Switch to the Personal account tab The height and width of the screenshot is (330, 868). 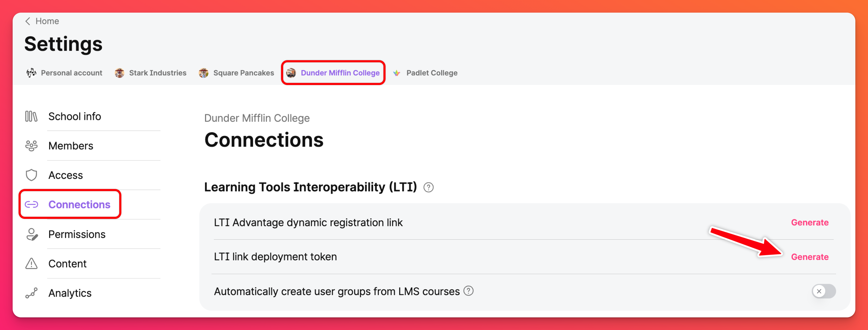click(64, 73)
